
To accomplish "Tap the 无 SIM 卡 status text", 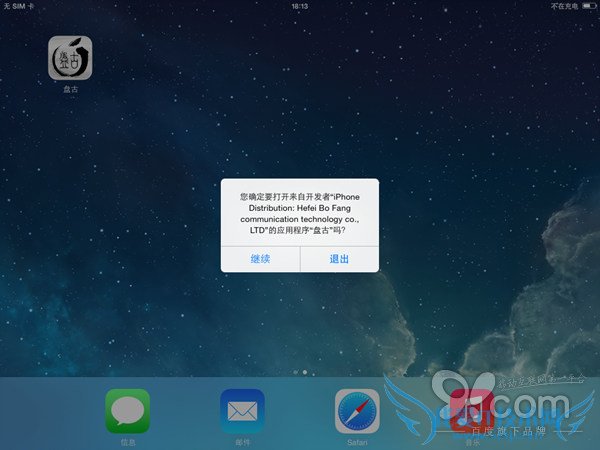I will coord(19,6).
